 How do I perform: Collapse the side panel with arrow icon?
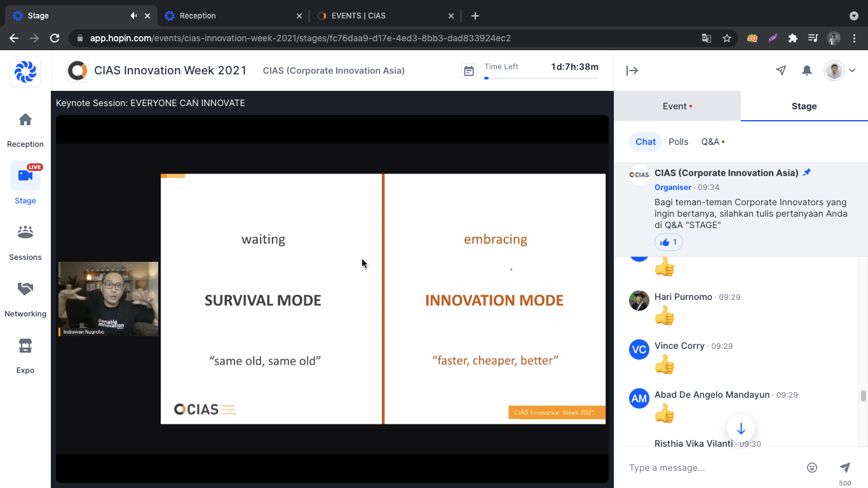coord(632,71)
